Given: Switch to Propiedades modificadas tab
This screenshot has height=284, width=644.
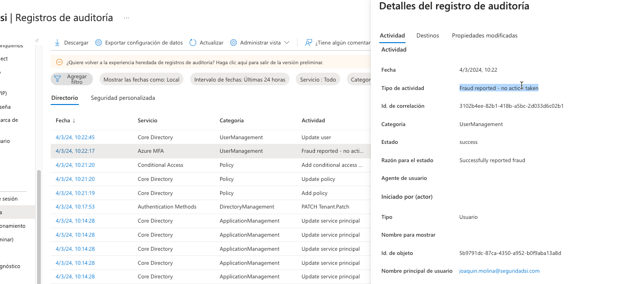Looking at the screenshot, I should pyautogui.click(x=484, y=36).
